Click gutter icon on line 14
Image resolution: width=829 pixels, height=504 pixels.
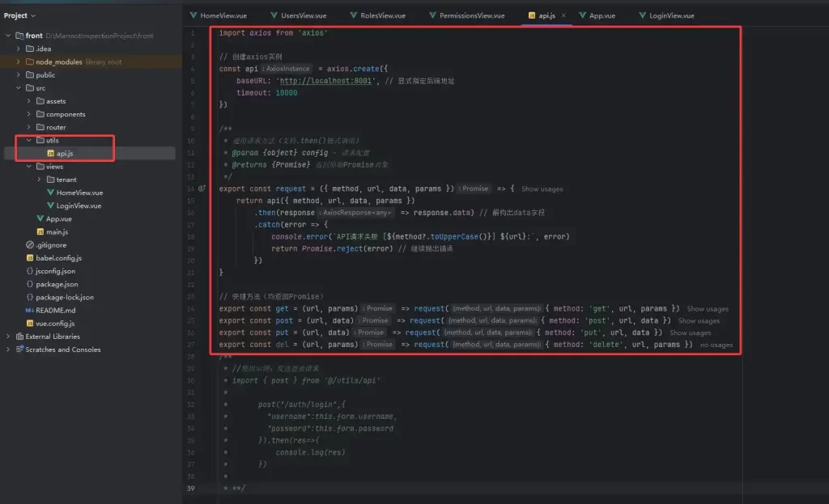coord(202,188)
